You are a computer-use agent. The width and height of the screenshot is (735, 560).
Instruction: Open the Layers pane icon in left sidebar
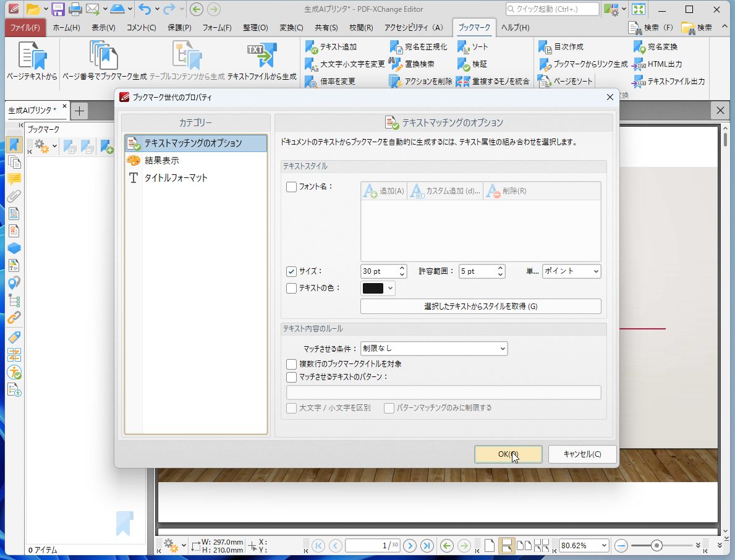tap(14, 248)
